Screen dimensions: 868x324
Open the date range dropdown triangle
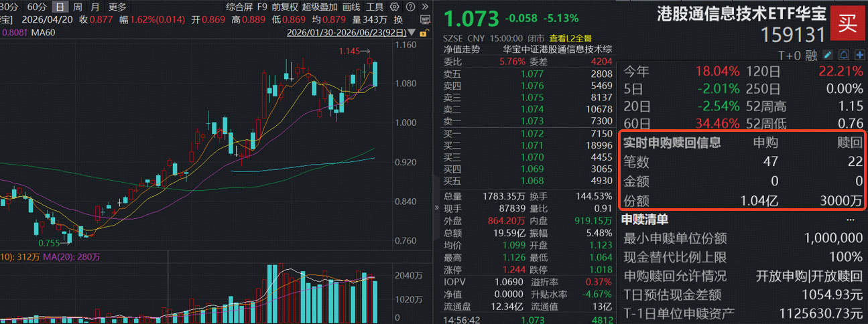click(412, 32)
